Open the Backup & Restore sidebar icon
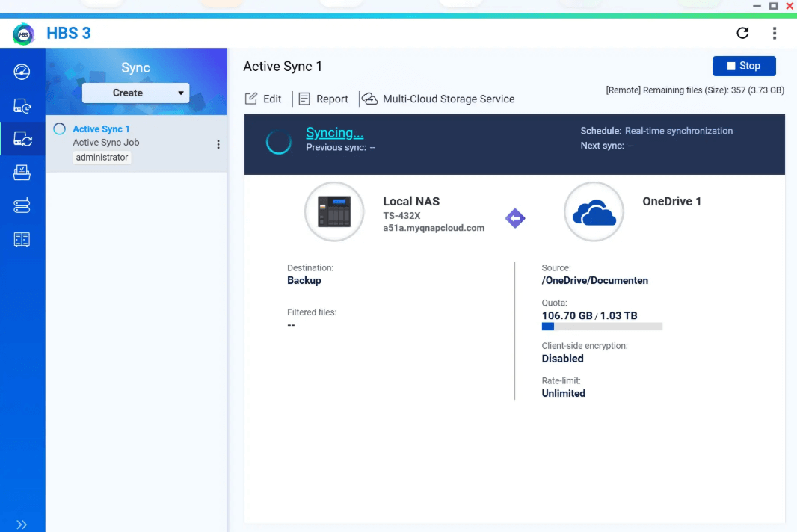This screenshot has width=797, height=532. 22,106
